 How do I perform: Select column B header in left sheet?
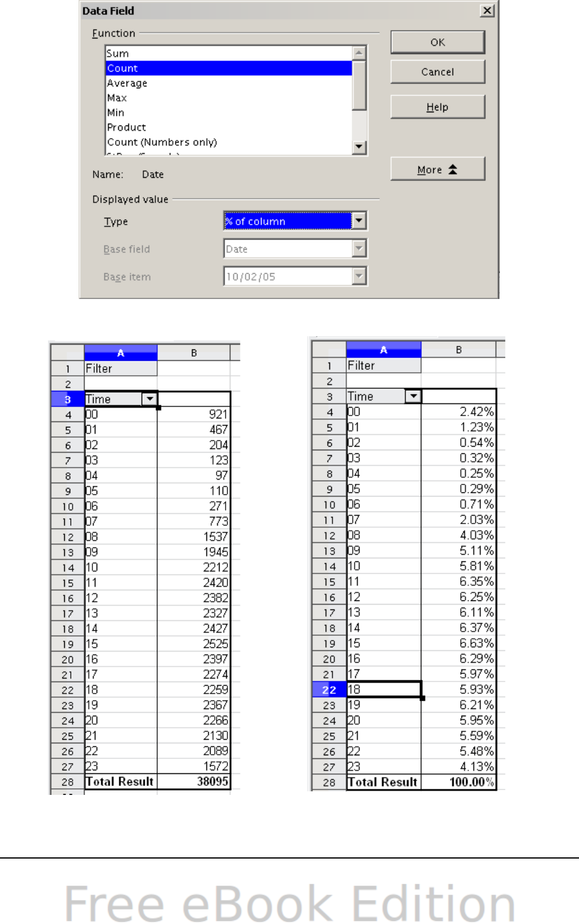tap(194, 352)
